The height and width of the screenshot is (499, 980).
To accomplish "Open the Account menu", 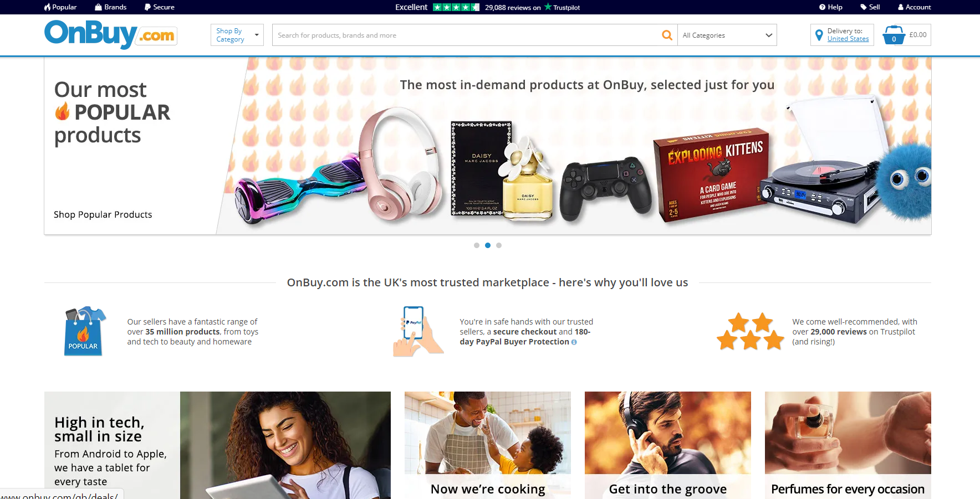I will [x=915, y=7].
